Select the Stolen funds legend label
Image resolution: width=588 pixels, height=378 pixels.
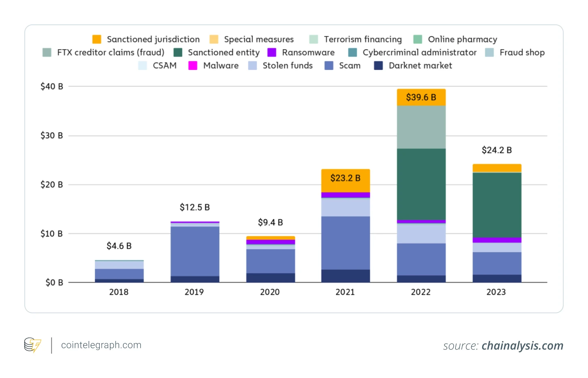[288, 65]
